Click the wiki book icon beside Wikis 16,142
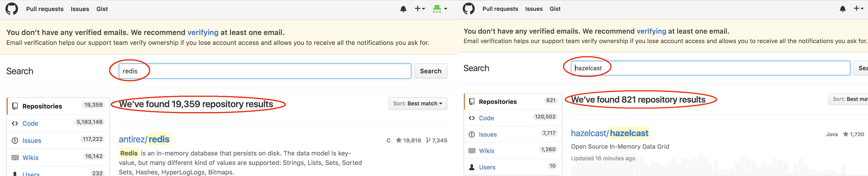This screenshot has height=176, width=868. [15, 157]
